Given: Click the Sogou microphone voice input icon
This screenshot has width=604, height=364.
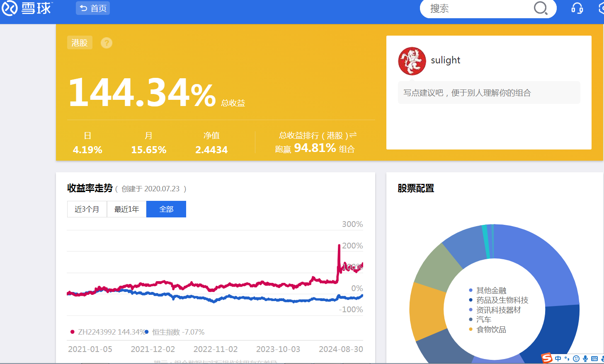Looking at the screenshot, I should 585,359.
